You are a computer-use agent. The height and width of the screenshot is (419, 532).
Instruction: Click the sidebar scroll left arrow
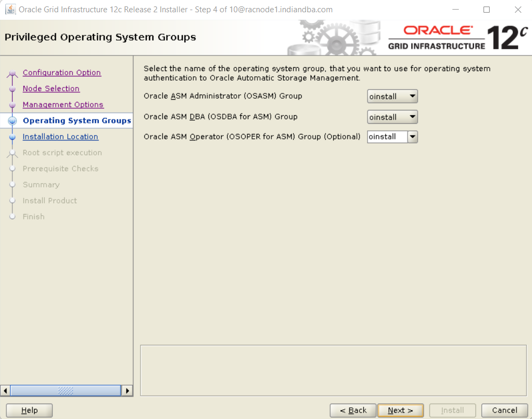pos(5,391)
